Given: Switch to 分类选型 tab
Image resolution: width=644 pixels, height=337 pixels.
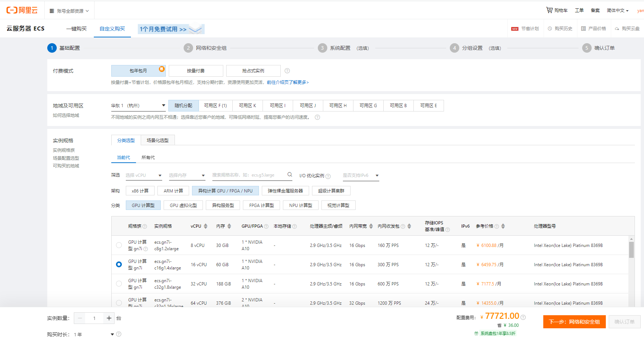Looking at the screenshot, I should click(x=126, y=140).
